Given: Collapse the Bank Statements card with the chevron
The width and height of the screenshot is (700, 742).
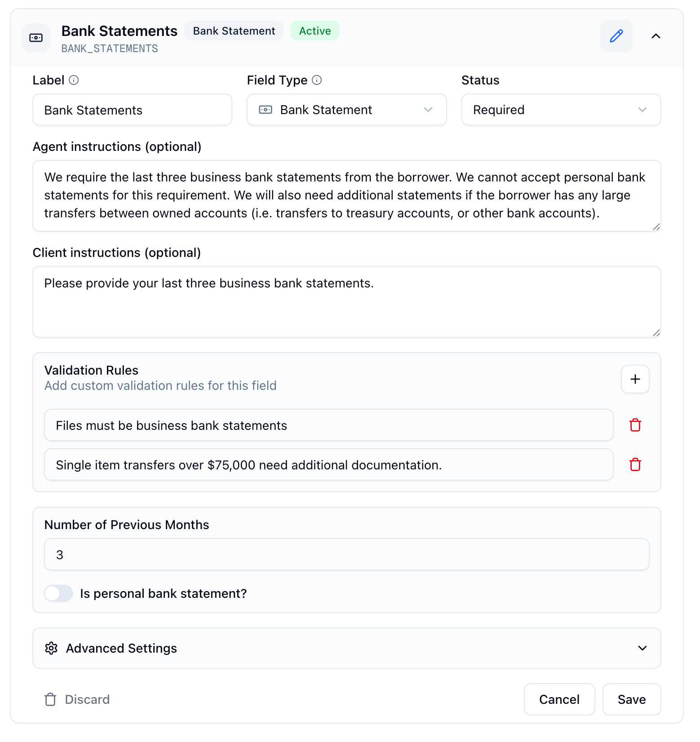Looking at the screenshot, I should [656, 36].
